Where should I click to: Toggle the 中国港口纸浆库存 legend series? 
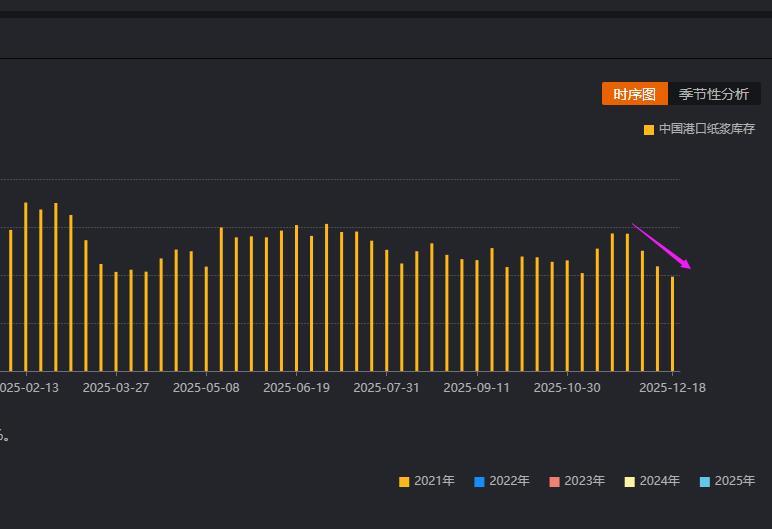699,129
